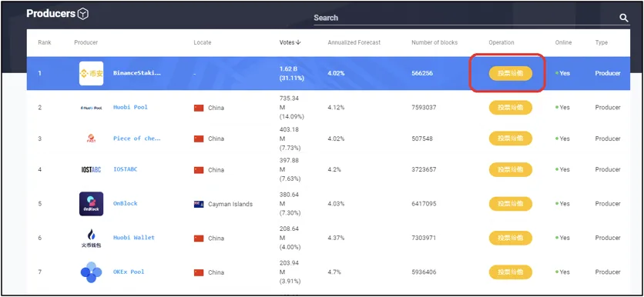Viewport: 644px width, 297px height.
Task: Click the IOSTABC logo
Action: point(91,169)
